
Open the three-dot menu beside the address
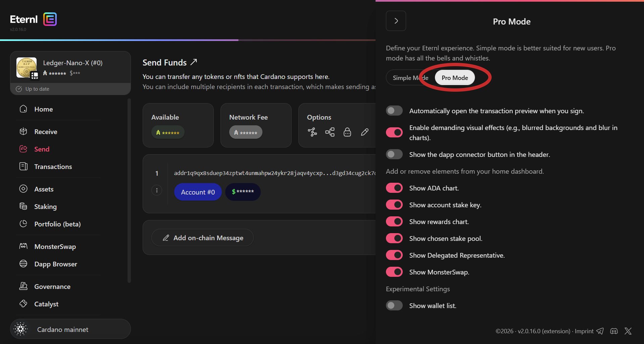click(157, 190)
